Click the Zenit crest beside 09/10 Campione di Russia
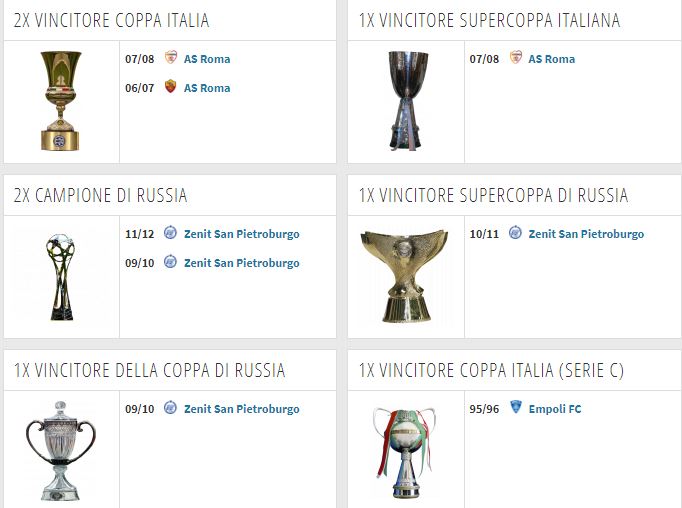 (x=170, y=263)
